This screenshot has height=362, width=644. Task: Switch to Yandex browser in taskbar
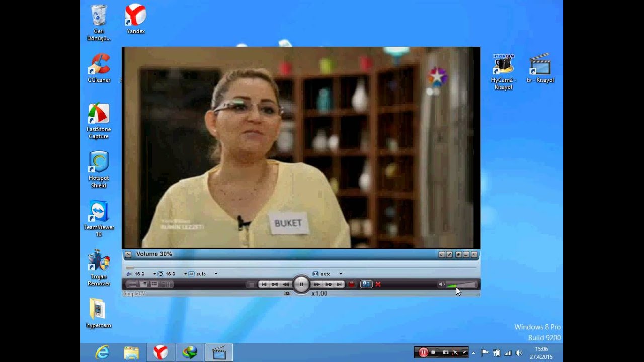tap(160, 353)
